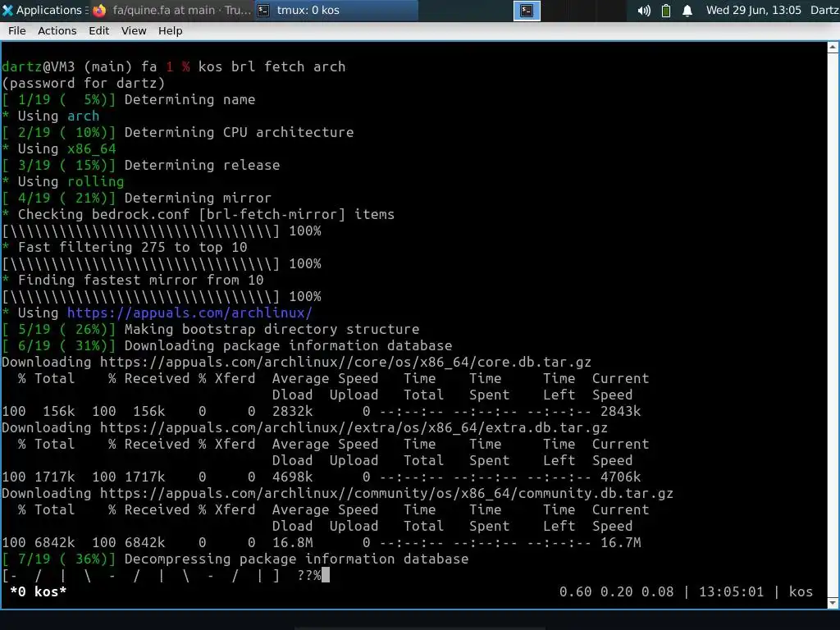The width and height of the screenshot is (840, 630).
Task: Click the Firefox icon in the taskbar
Action: pyautogui.click(x=99, y=10)
